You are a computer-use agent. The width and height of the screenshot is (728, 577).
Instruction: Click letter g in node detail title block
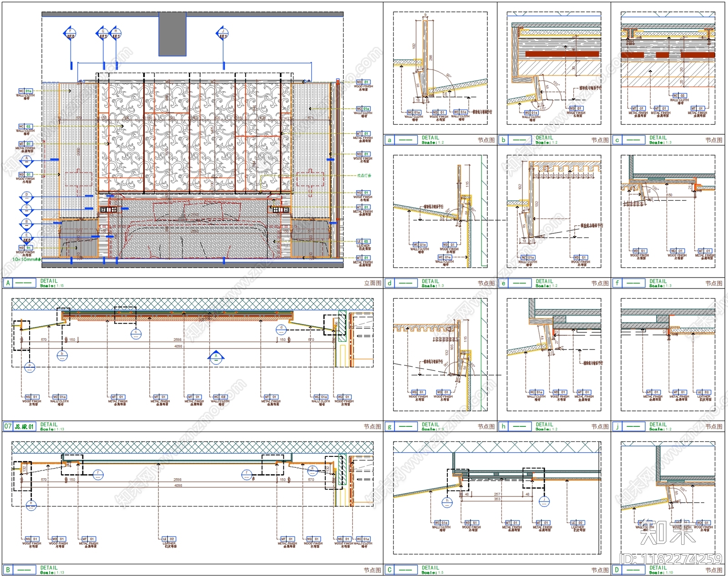[389, 426]
